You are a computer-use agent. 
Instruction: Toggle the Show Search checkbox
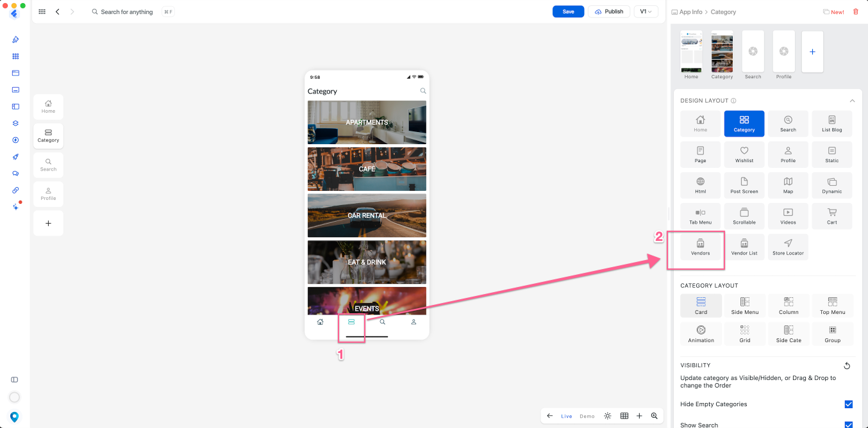849,424
